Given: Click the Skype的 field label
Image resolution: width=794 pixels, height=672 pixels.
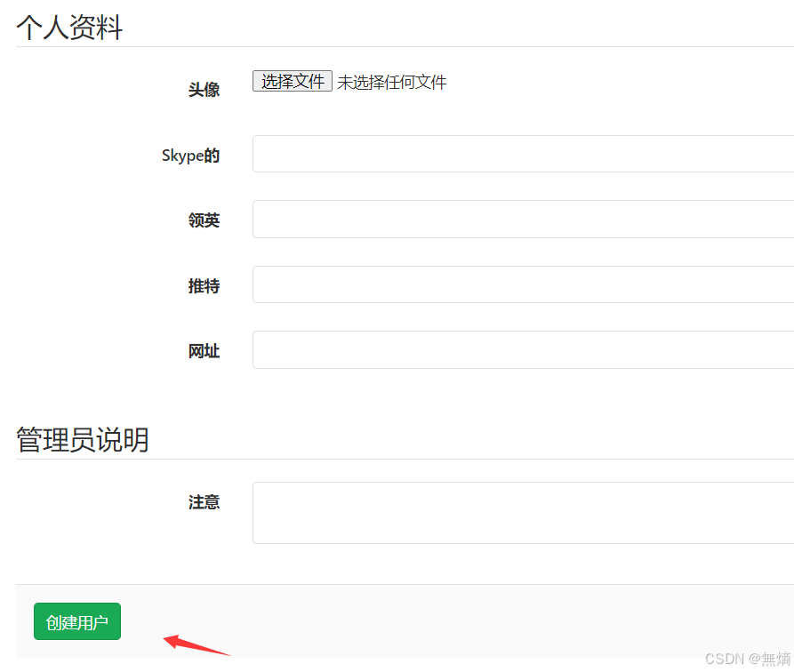Looking at the screenshot, I should [x=191, y=156].
